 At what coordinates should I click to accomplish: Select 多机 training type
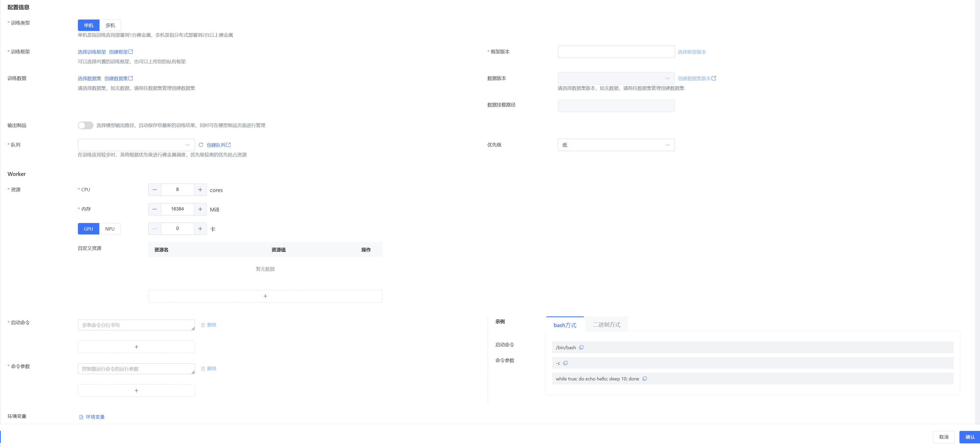110,26
